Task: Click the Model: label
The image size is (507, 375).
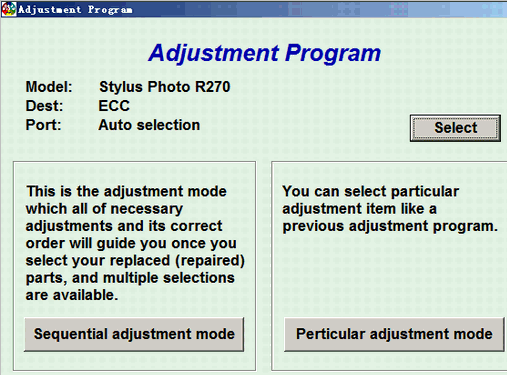Action: (x=49, y=87)
